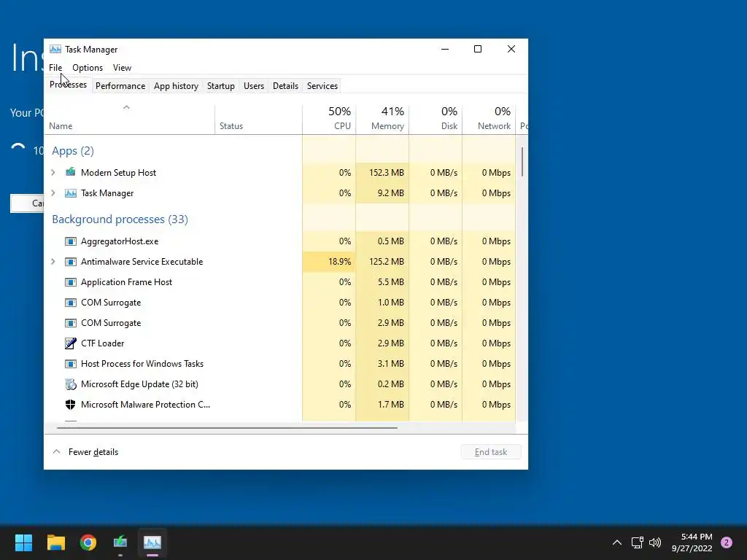This screenshot has height=560, width=747.
Task: Click the Task Manager process row icon
Action: pos(71,192)
